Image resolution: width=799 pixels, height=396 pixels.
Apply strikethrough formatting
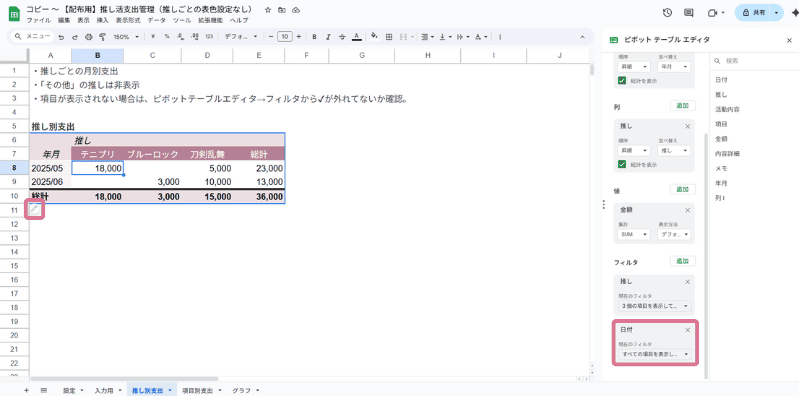coord(342,37)
